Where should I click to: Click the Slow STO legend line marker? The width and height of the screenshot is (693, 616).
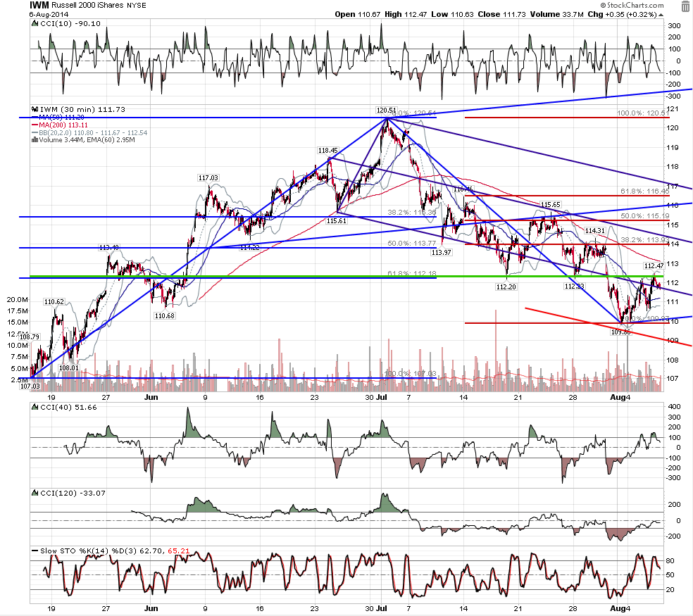(35, 551)
